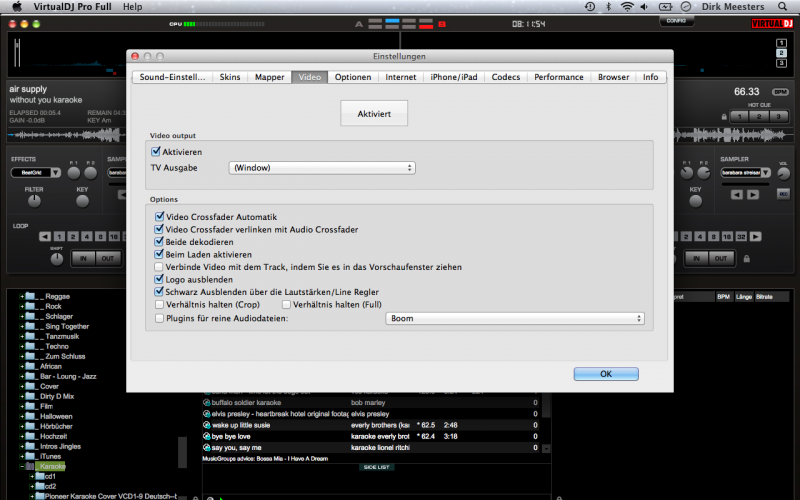Switch to the Performance tab
800x500 pixels.
coord(559,77)
